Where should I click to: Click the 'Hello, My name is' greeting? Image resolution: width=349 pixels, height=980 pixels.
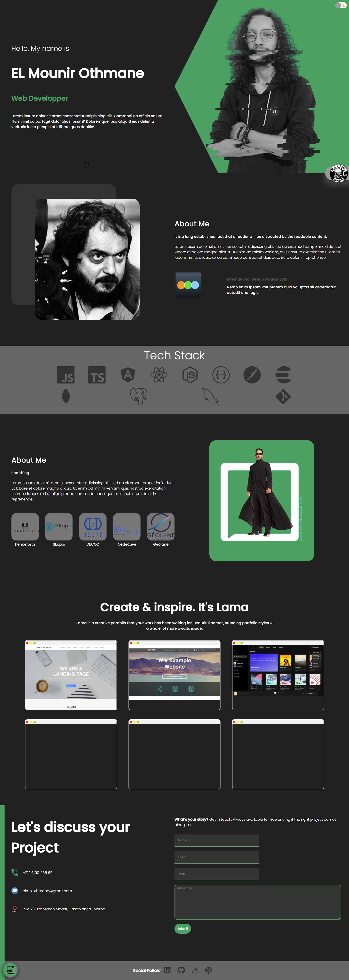pyautogui.click(x=40, y=48)
